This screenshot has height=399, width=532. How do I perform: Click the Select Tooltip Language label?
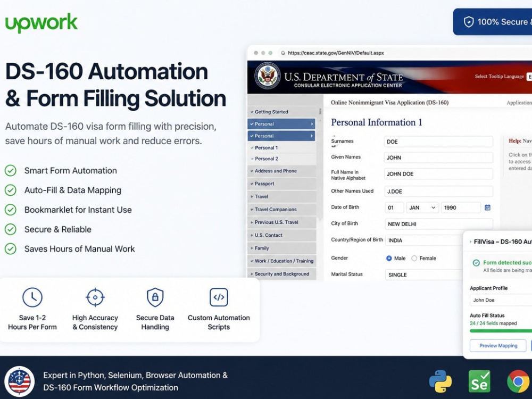point(499,76)
